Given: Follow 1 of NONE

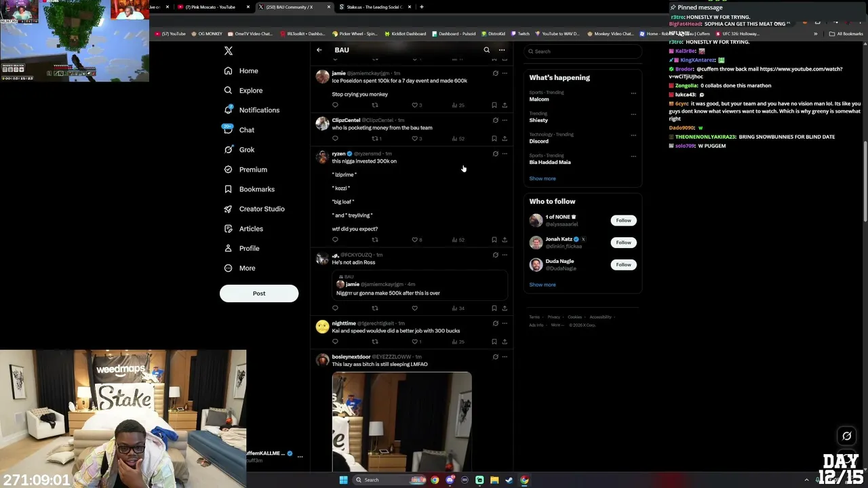Looking at the screenshot, I should (623, 220).
